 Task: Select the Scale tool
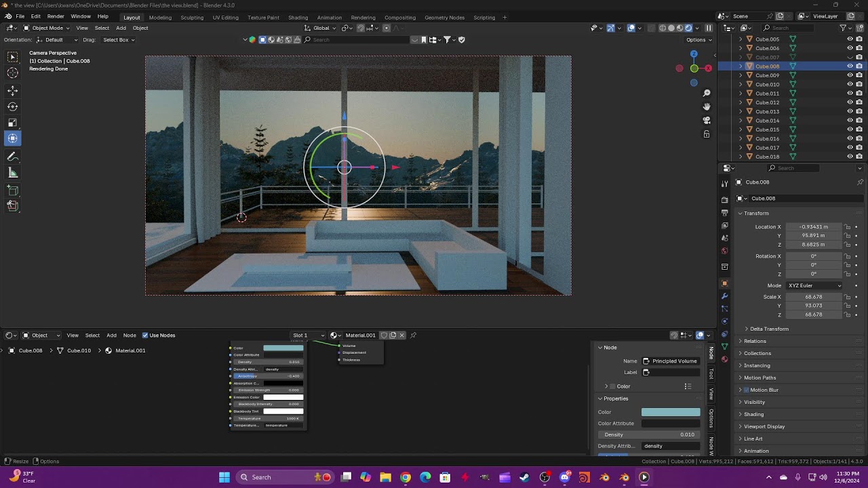(x=13, y=123)
